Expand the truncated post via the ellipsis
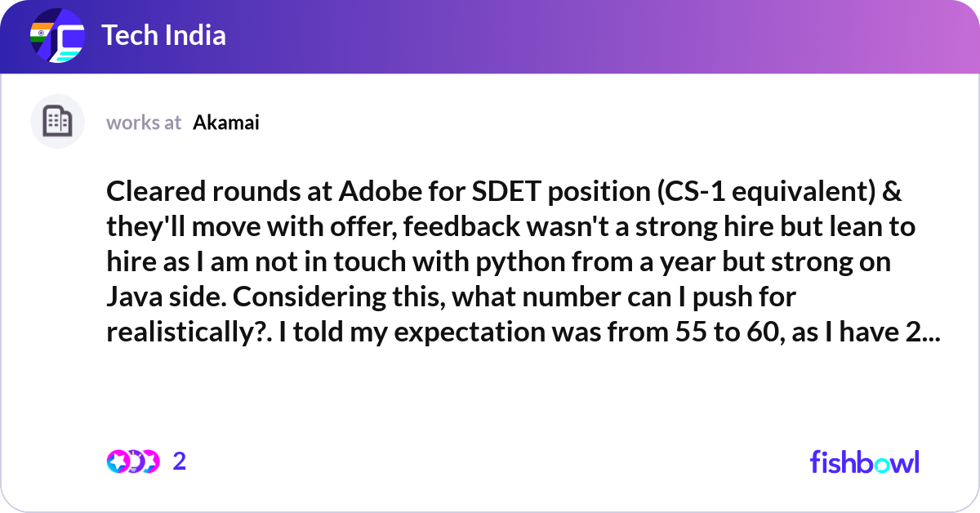Viewport: 980px width, 513px height. pyautogui.click(x=931, y=334)
